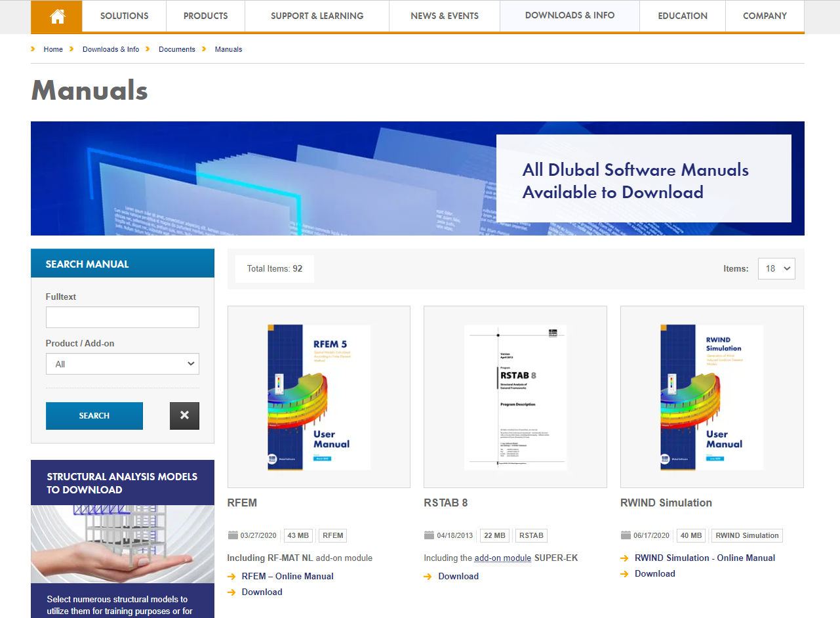The width and height of the screenshot is (840, 618).
Task: Select the DOWNLOADS & INFO tab
Action: tap(569, 15)
